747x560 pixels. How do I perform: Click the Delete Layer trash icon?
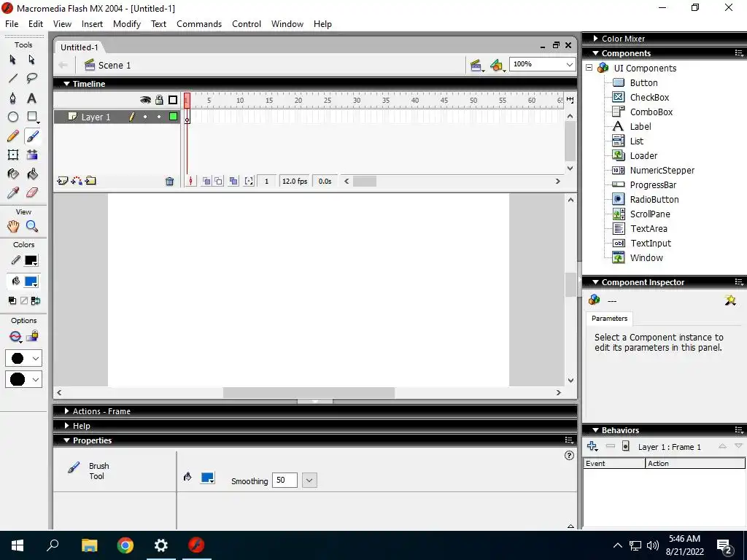[x=169, y=182]
